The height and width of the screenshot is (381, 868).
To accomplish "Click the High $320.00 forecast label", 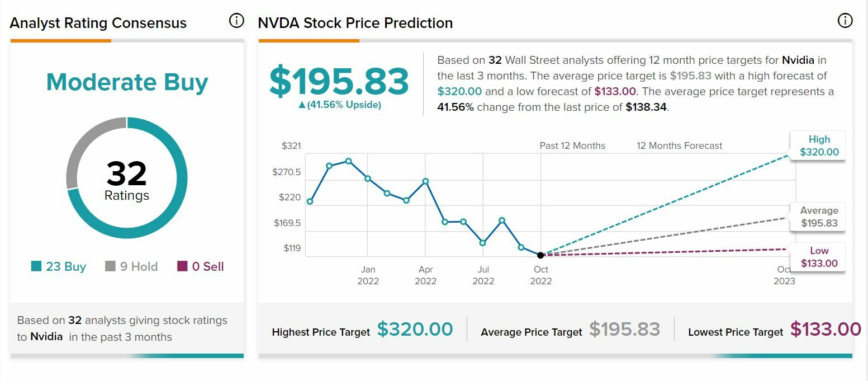I will pos(819,145).
